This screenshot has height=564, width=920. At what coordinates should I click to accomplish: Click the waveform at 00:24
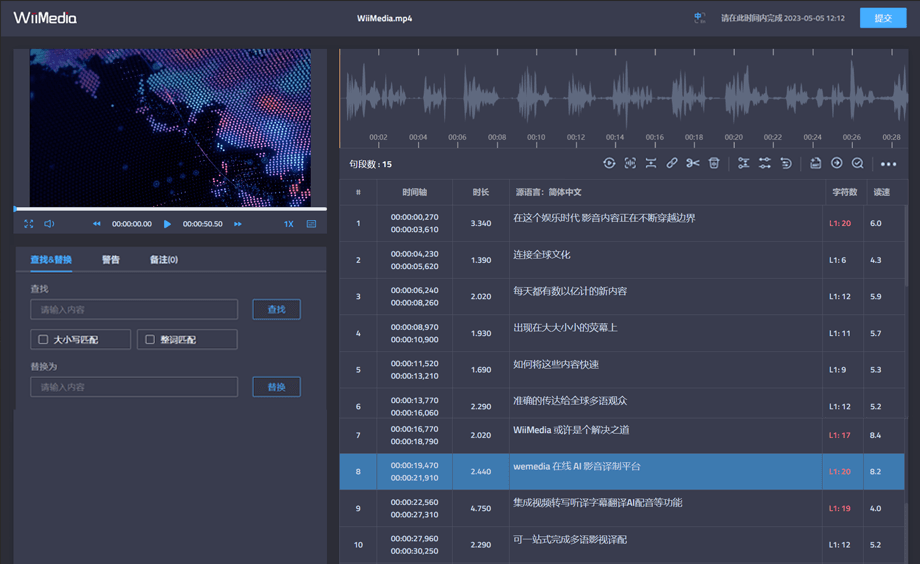click(812, 97)
